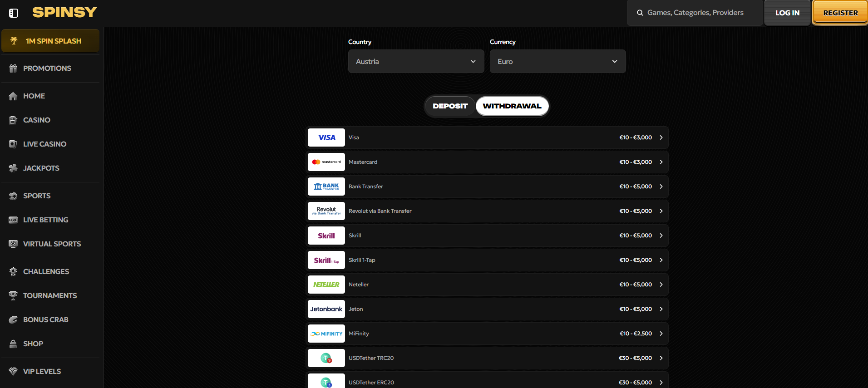Image resolution: width=868 pixels, height=388 pixels.
Task: Click the €10 - €2,500 limit for MiFinity
Action: [636, 334]
